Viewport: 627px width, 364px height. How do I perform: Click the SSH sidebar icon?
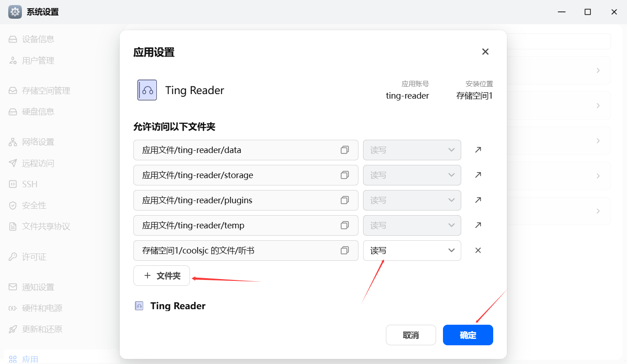[x=13, y=184]
